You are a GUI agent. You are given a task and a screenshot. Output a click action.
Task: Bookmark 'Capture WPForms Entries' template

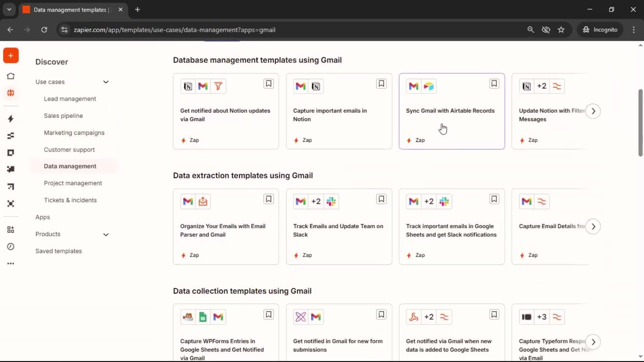coord(269,315)
